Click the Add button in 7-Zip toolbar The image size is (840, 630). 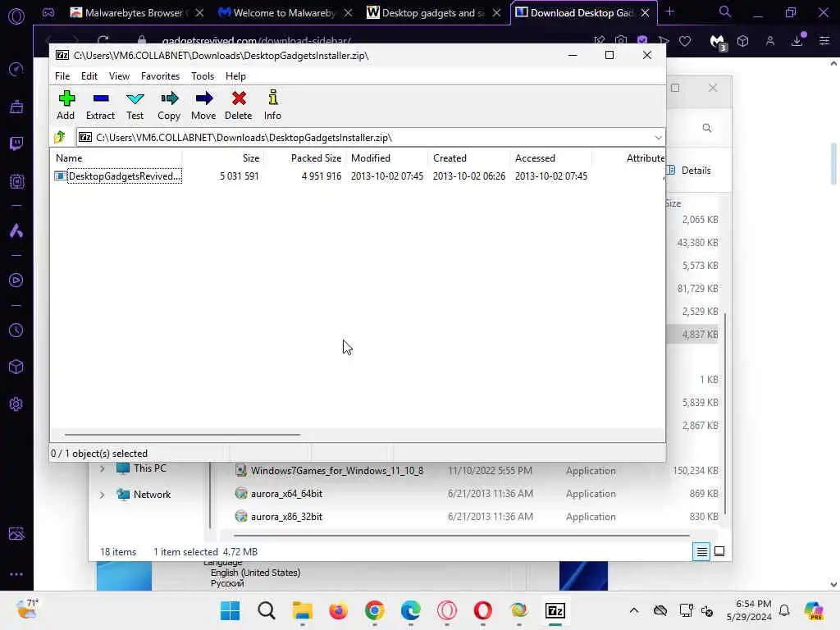pos(66,105)
